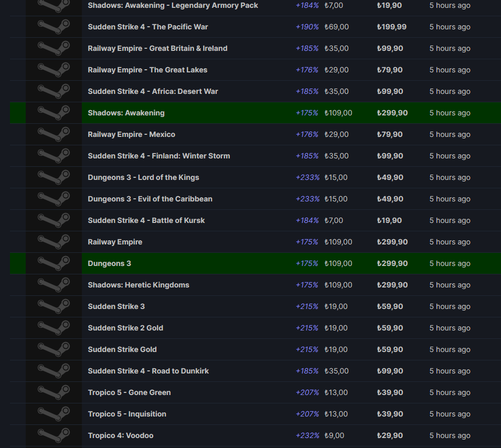The width and height of the screenshot is (501, 448).
Task: Open Sudden Strike 4 - Finland: Winter Storm
Action: (159, 156)
